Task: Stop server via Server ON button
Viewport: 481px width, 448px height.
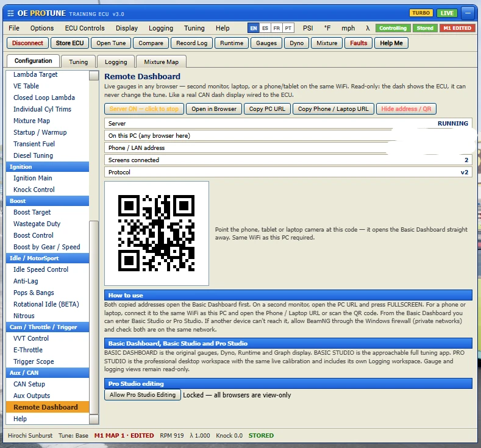Action: [x=144, y=109]
